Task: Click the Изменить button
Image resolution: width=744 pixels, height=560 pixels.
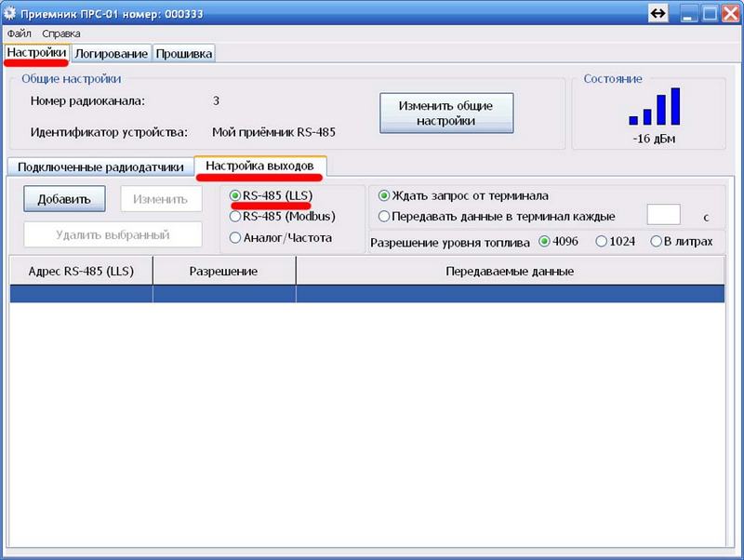Action: 160,199
